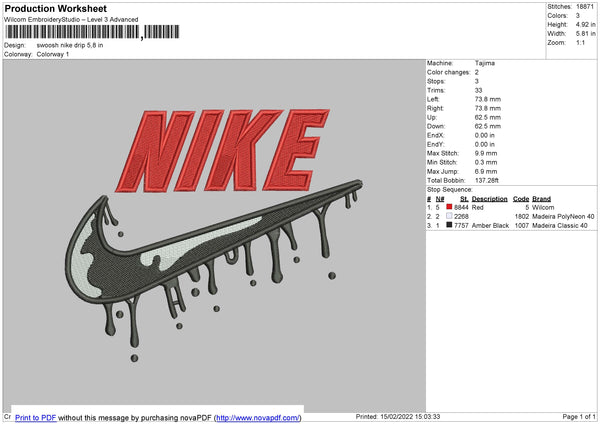
Task: Click the Print to PDF link
Action: tap(36, 417)
